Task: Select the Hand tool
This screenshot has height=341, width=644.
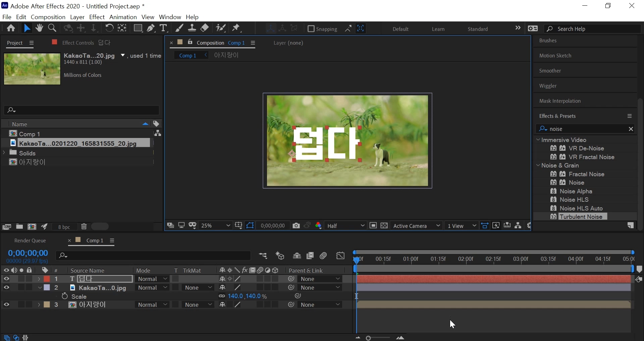Action: (x=39, y=28)
